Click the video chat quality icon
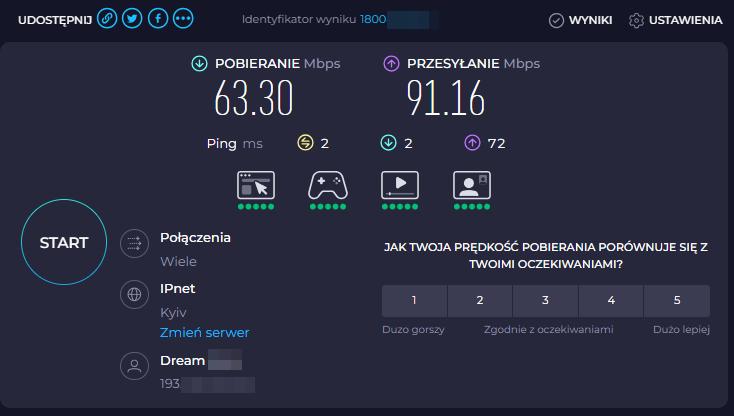The width and height of the screenshot is (734, 416). [x=471, y=185]
